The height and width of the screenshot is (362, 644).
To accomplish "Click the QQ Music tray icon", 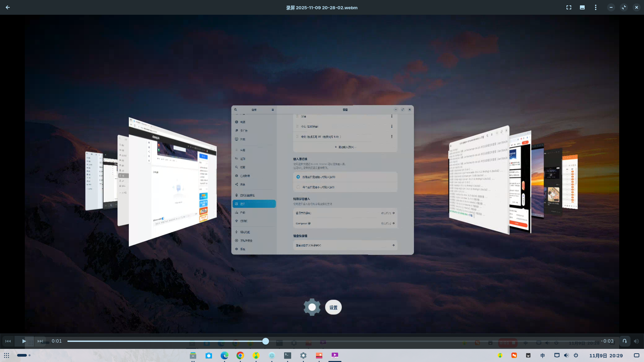I will [x=500, y=355].
